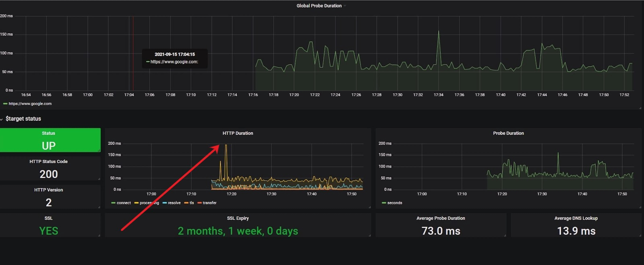This screenshot has width=644, height=265.
Task: Click the 17:52 x-axis label in Global Probe Duration
Action: point(624,95)
